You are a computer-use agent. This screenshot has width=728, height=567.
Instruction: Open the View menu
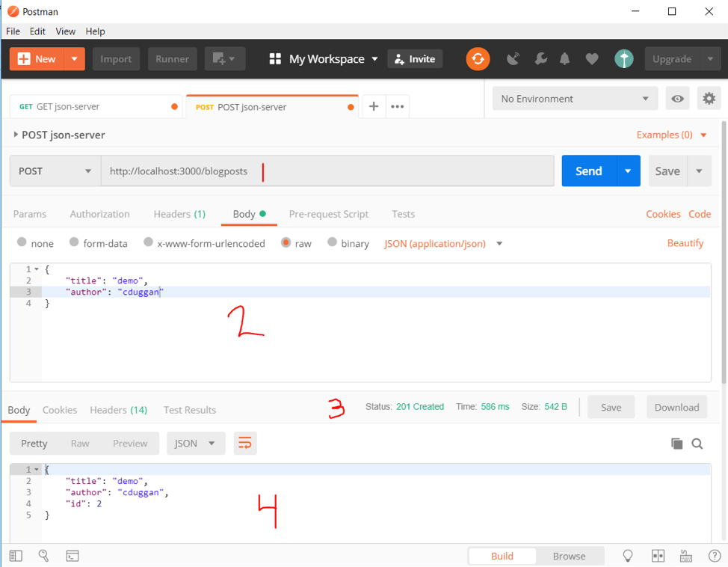tap(66, 31)
